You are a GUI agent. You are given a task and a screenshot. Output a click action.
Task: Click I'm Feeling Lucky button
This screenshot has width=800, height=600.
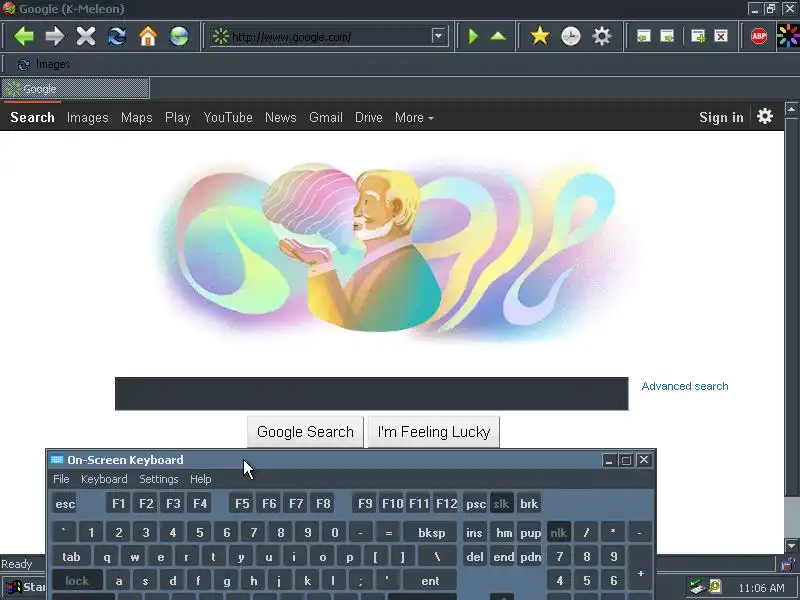pos(434,432)
